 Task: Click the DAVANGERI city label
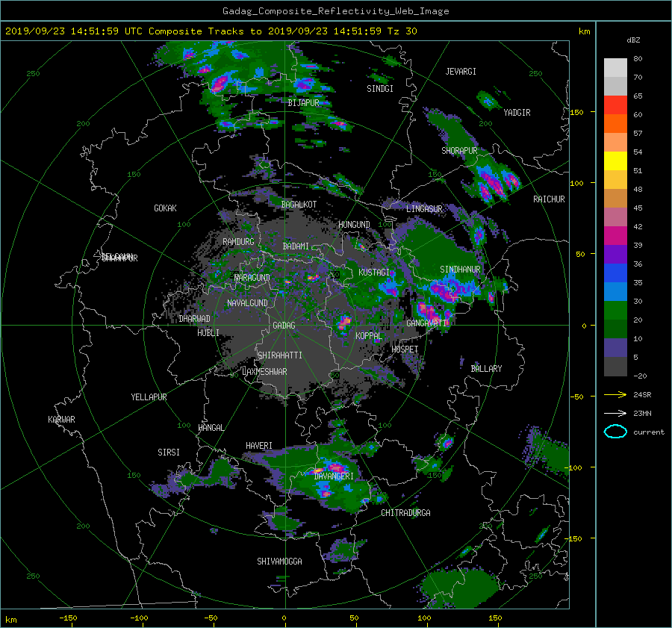tap(334, 476)
